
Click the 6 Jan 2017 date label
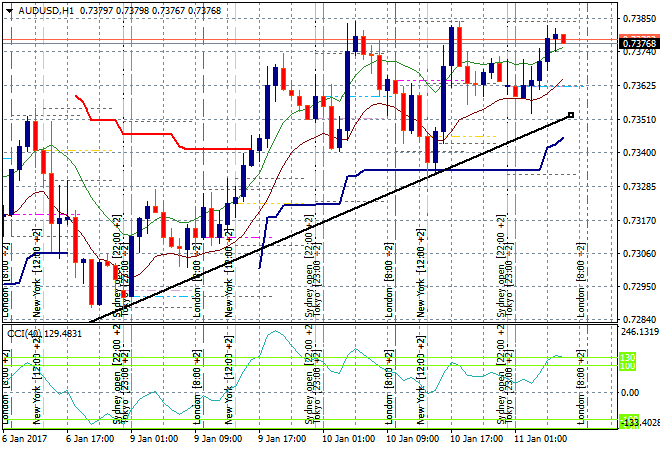[24, 439]
